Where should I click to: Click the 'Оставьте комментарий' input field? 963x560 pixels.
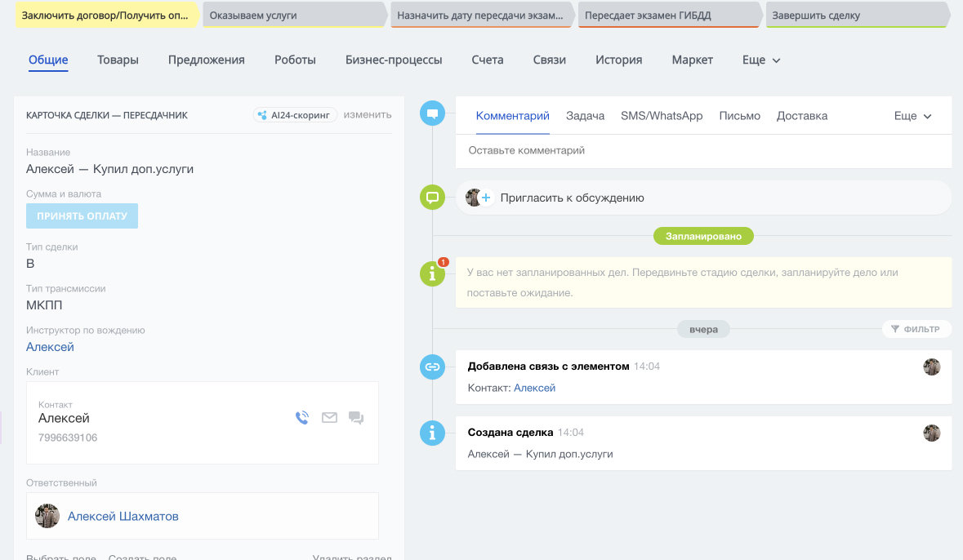[702, 151]
